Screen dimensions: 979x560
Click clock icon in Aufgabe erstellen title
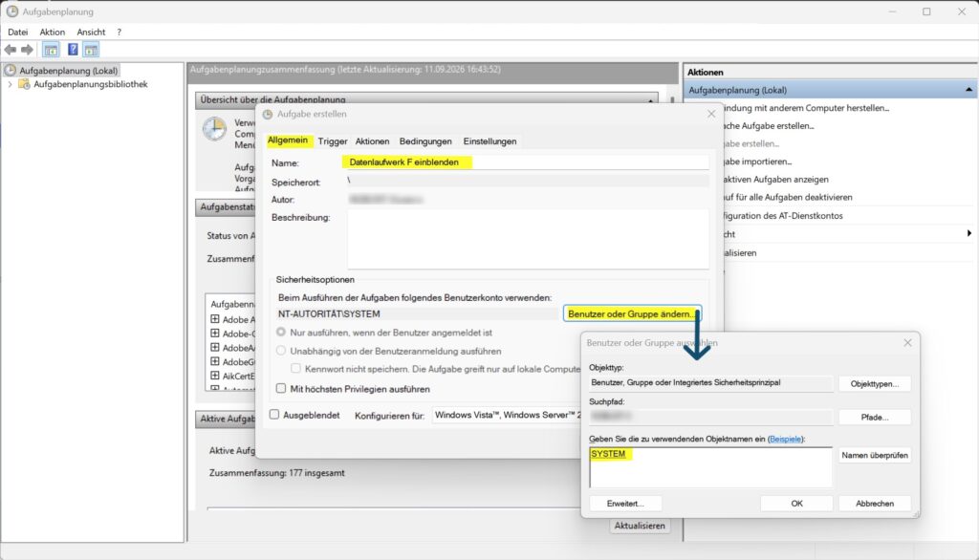click(268, 115)
